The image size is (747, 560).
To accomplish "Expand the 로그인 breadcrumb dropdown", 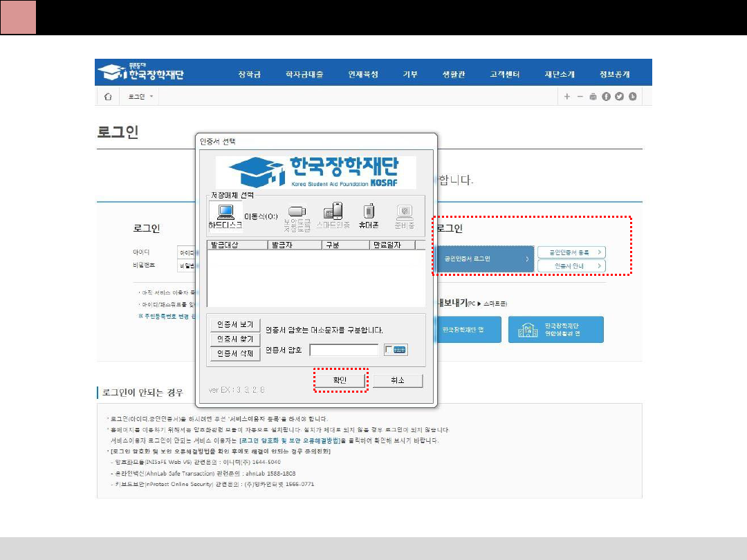I will pos(140,97).
